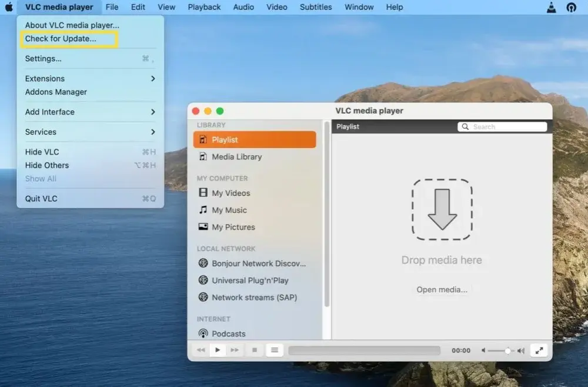Toggle the playlist view button
Screen dimensions: 588x387
(275, 351)
